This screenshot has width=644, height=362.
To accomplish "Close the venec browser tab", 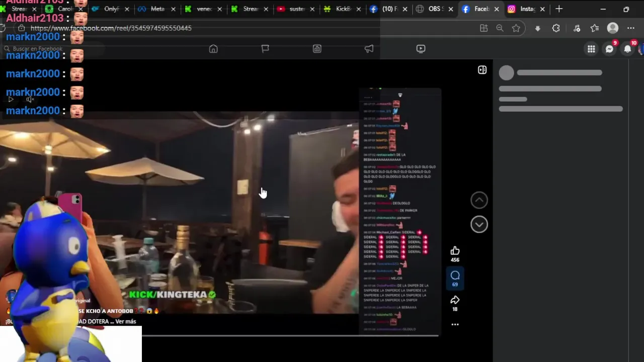I will click(x=220, y=9).
